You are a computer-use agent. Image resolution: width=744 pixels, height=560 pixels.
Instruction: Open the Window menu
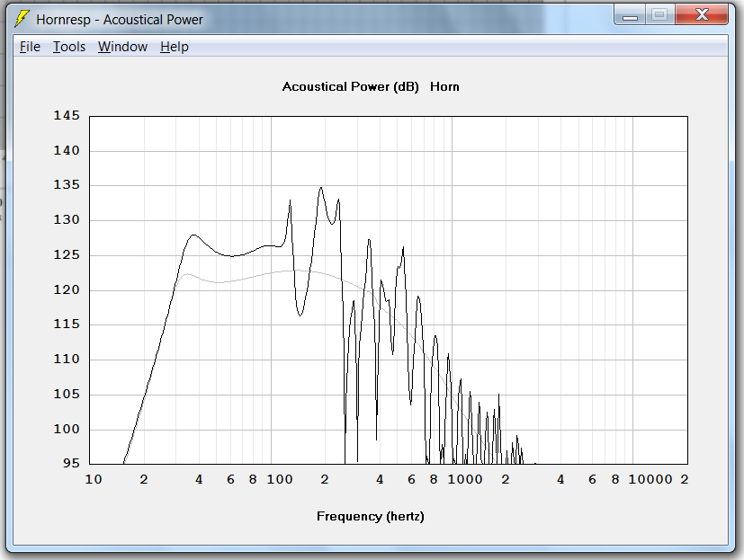123,47
